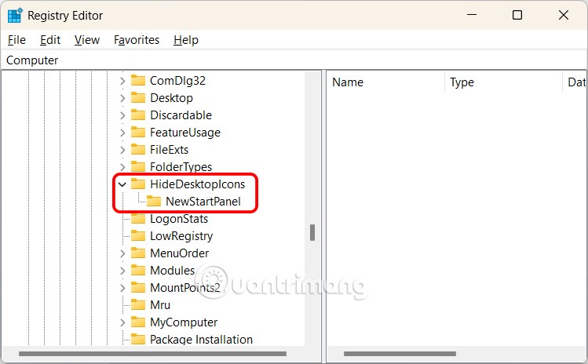Click the Discardable folder icon
588x364 pixels.
coord(138,115)
